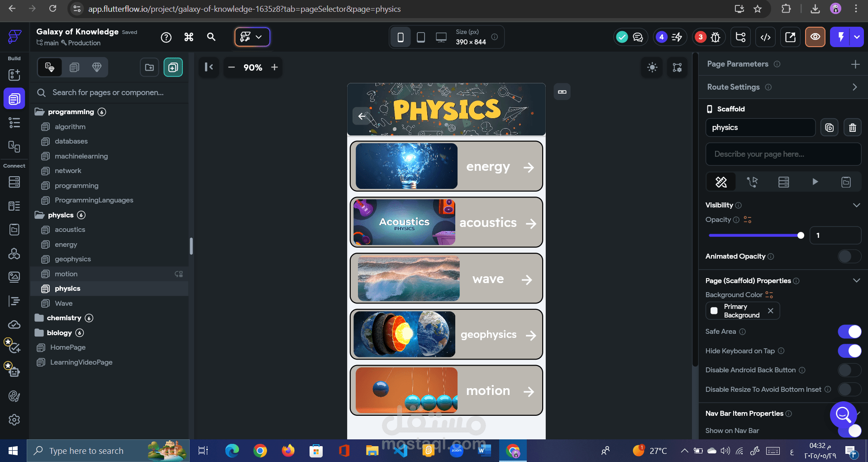Click the add new page icon
The height and width of the screenshot is (462, 868).
(x=173, y=67)
